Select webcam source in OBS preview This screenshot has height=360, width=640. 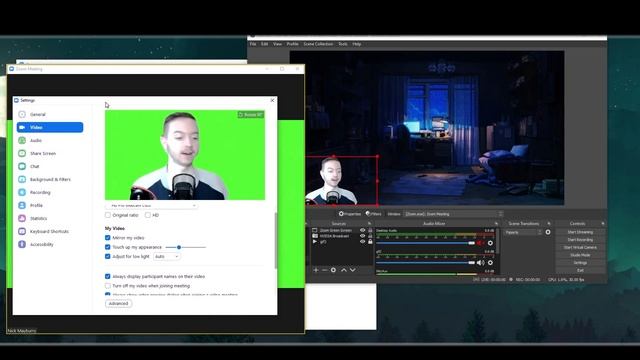coord(341,180)
